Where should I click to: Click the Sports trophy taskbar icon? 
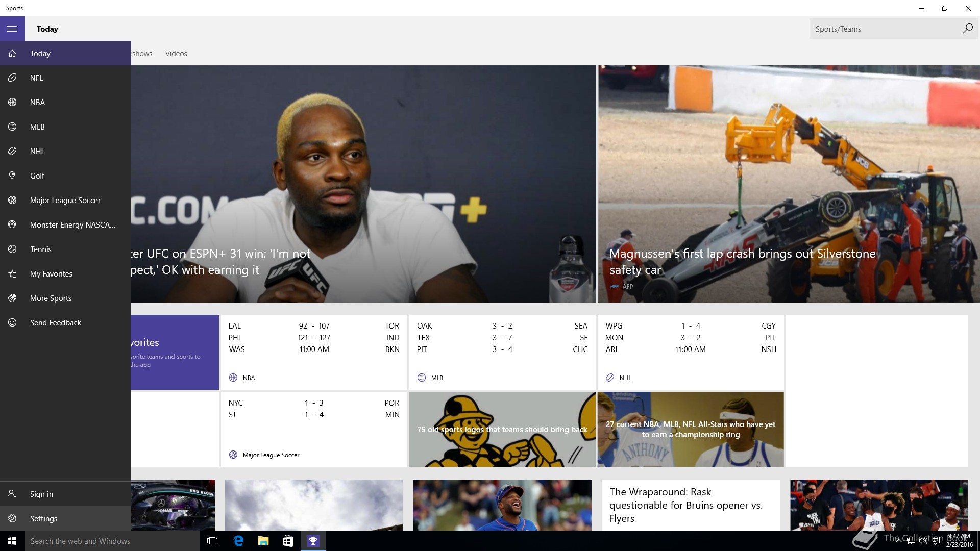pos(313,541)
